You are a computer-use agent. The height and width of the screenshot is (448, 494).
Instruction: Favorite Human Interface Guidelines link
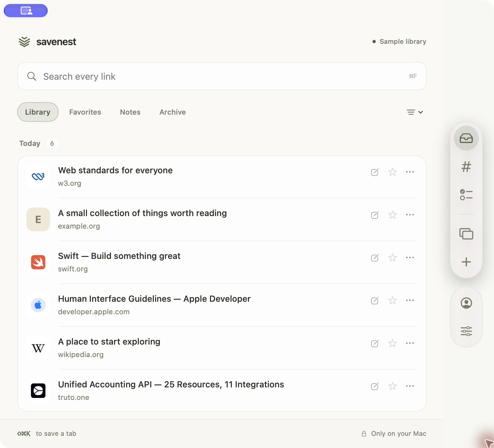392,300
